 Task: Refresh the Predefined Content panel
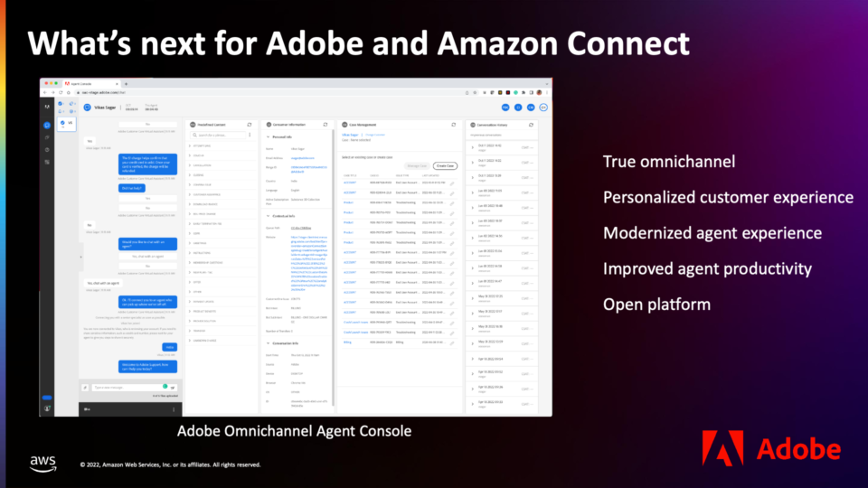coord(250,125)
